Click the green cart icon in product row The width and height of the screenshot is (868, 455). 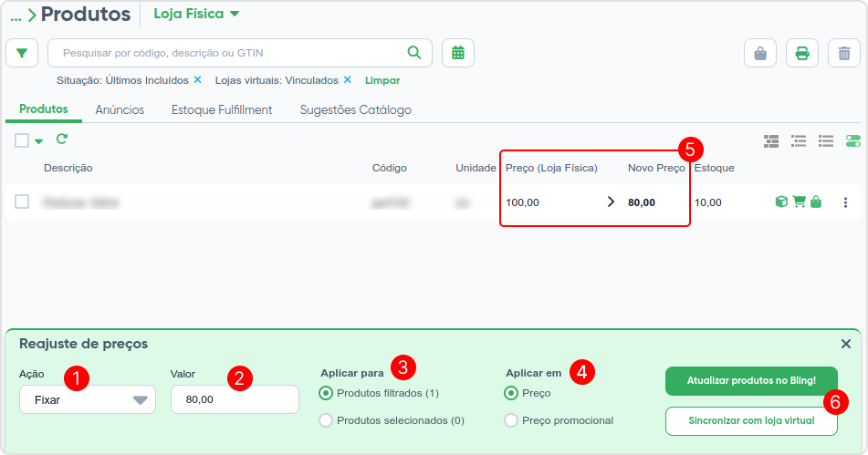point(799,202)
